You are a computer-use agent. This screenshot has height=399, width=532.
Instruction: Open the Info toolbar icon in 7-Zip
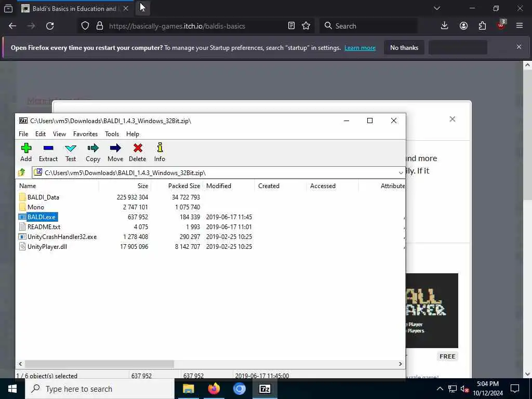[159, 152]
